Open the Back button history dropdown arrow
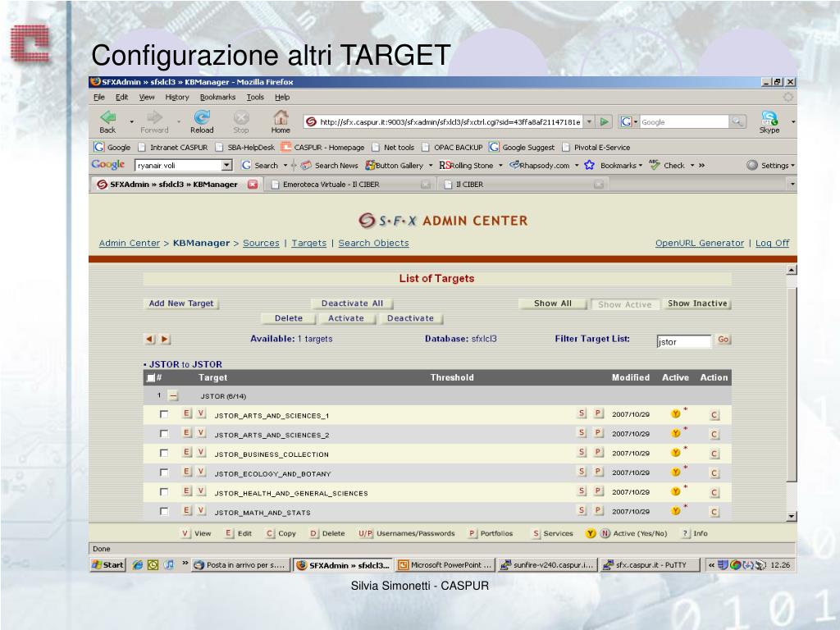This screenshot has height=630, width=840. tap(132, 122)
